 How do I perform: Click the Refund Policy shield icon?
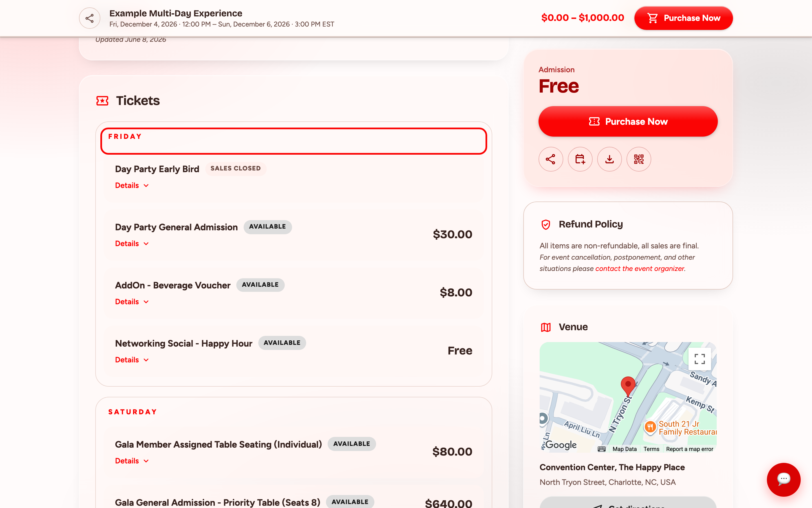coord(546,224)
